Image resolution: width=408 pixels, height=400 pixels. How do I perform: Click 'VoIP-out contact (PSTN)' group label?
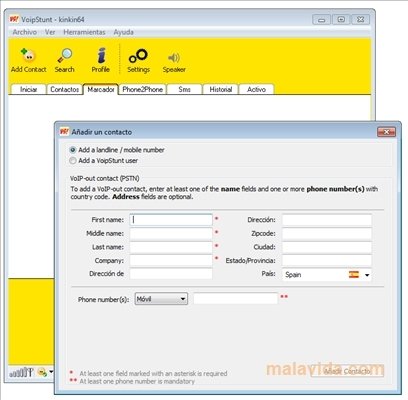(x=105, y=178)
